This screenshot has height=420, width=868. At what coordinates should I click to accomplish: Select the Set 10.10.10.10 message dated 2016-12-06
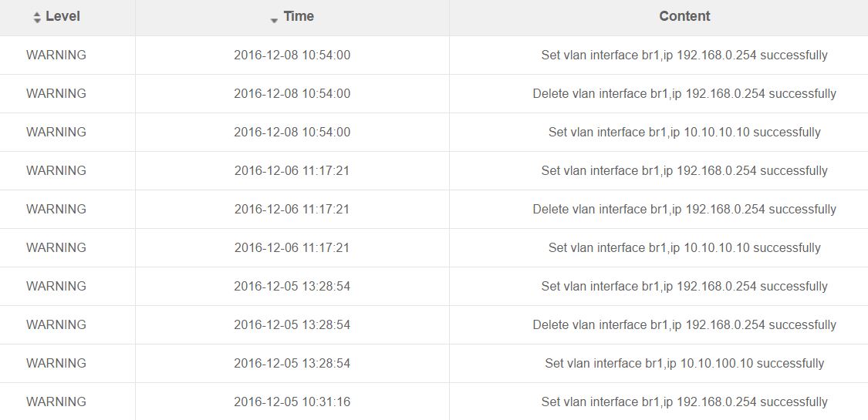684,248
